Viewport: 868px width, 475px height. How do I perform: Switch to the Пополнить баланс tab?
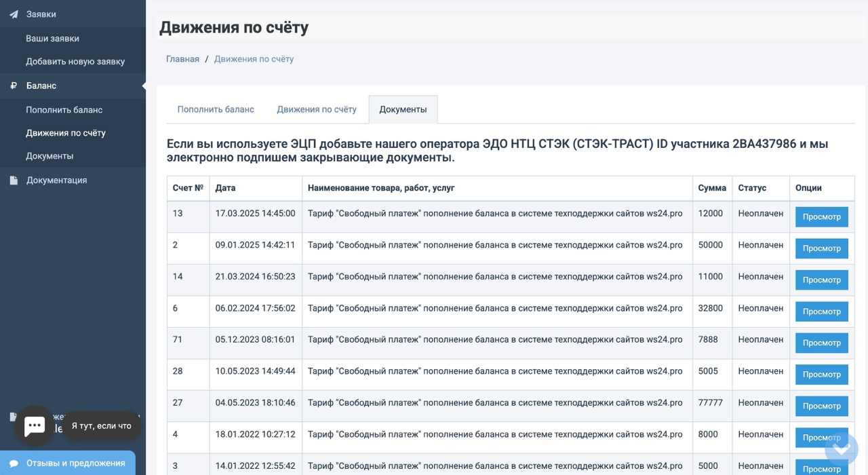pyautogui.click(x=216, y=109)
